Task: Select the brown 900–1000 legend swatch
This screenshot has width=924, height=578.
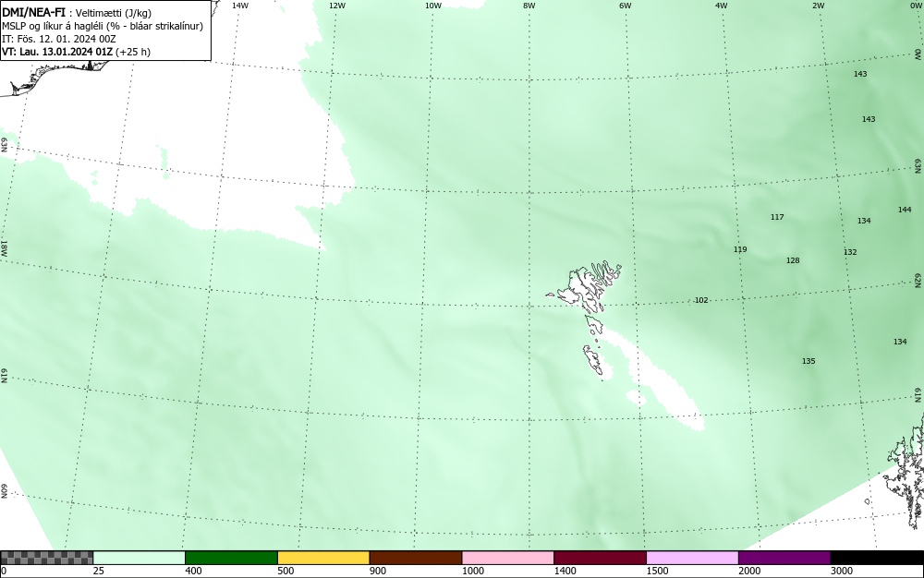Action: (x=416, y=558)
